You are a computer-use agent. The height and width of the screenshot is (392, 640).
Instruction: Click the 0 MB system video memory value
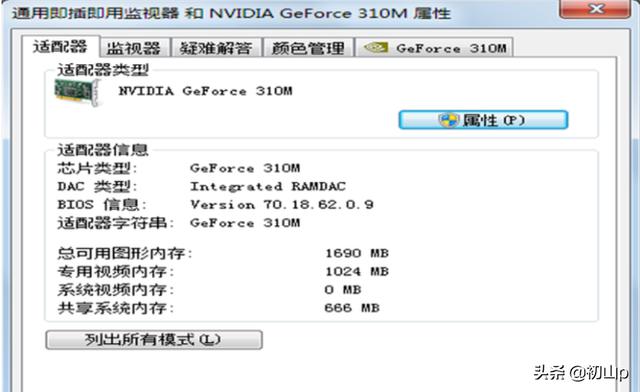coord(343,290)
